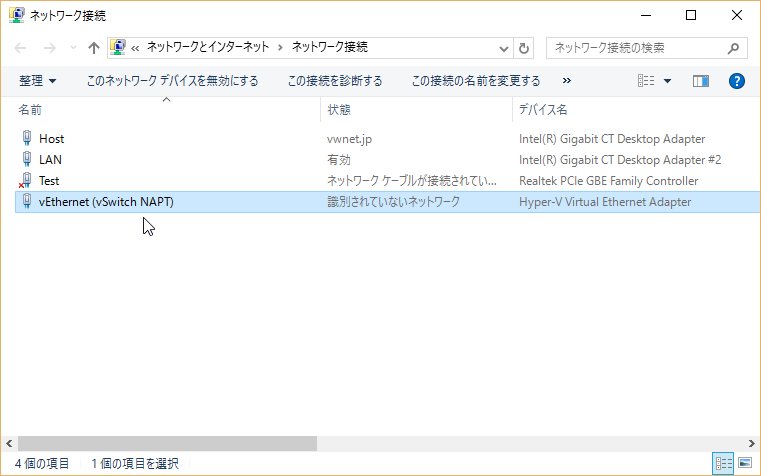Switch to details view in status bar
Screen dimensions: 761x476
[723, 463]
